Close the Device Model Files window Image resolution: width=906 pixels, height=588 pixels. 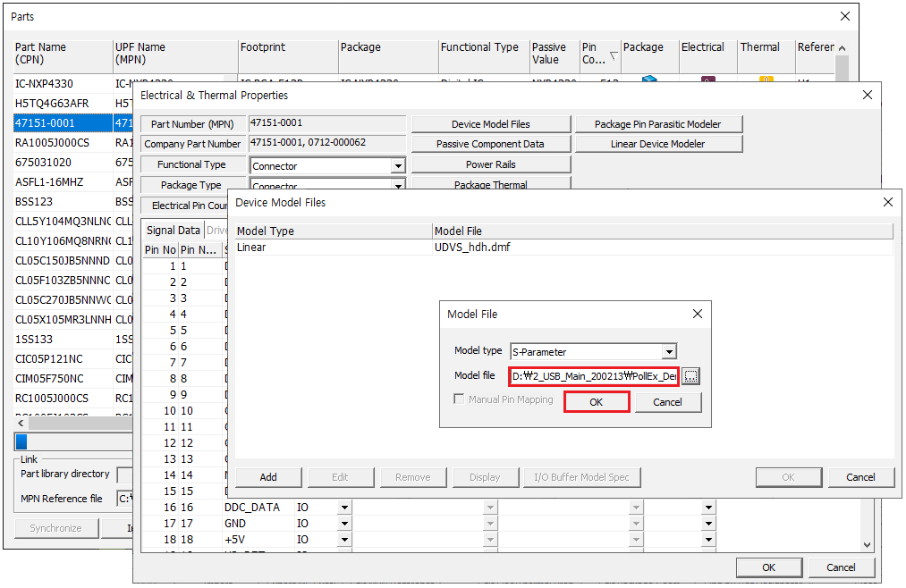click(x=888, y=203)
